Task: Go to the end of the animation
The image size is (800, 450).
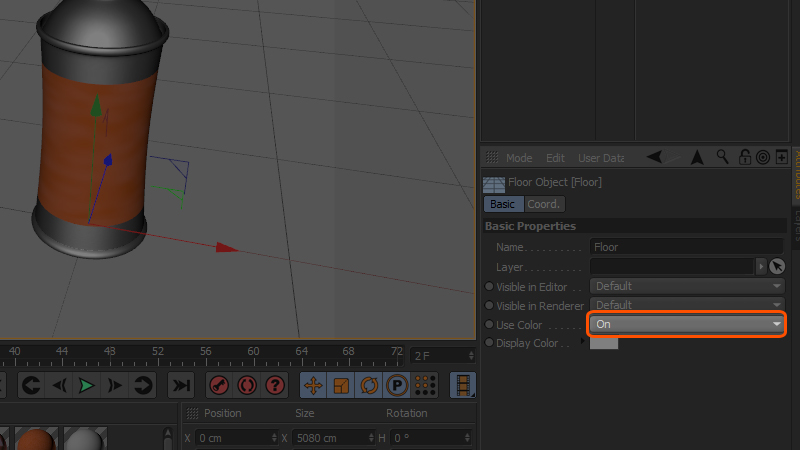Action: (181, 385)
